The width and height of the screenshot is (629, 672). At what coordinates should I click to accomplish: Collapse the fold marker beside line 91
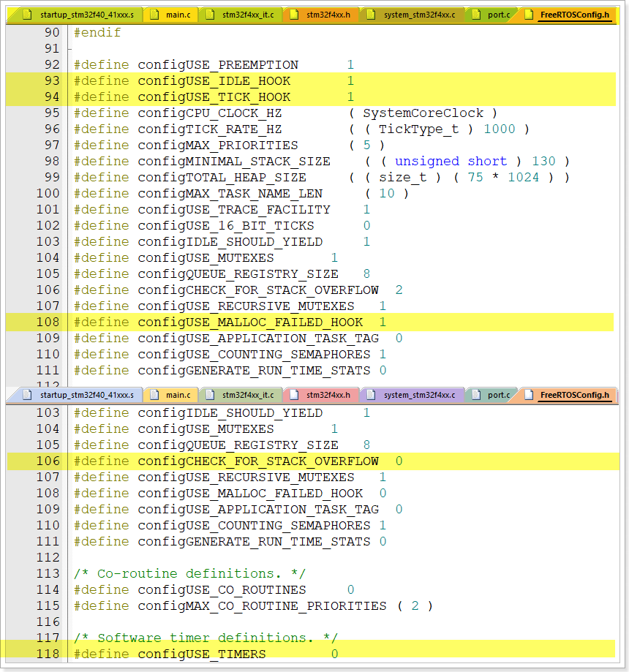click(x=69, y=49)
